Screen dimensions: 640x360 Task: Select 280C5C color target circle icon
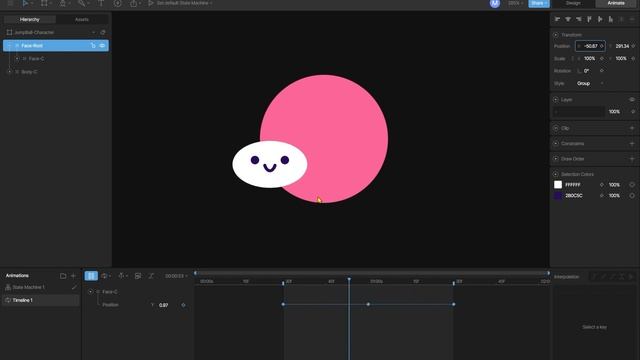click(632, 196)
